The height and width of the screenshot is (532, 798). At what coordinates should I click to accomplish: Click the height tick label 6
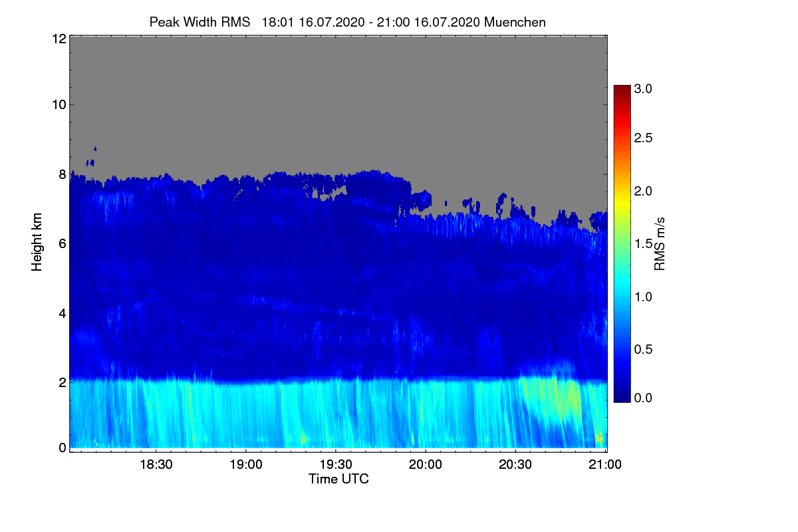(61, 243)
